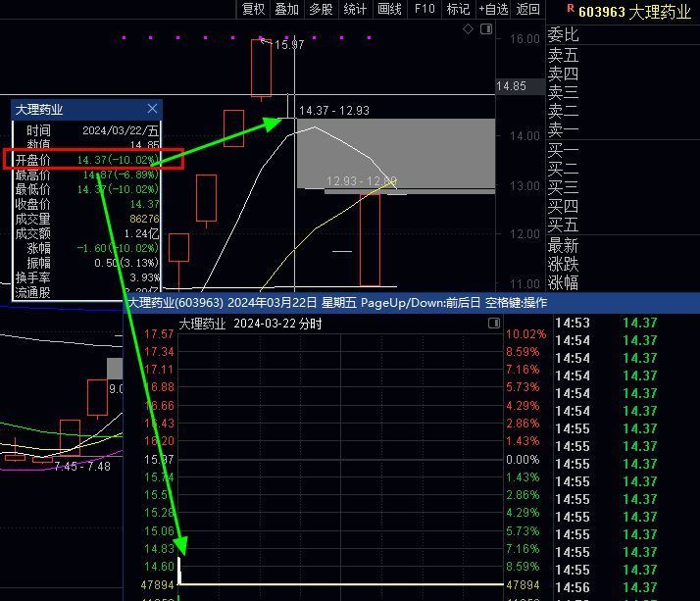Select 多股 multi-stock view
This screenshot has width=700, height=601.
pyautogui.click(x=321, y=9)
